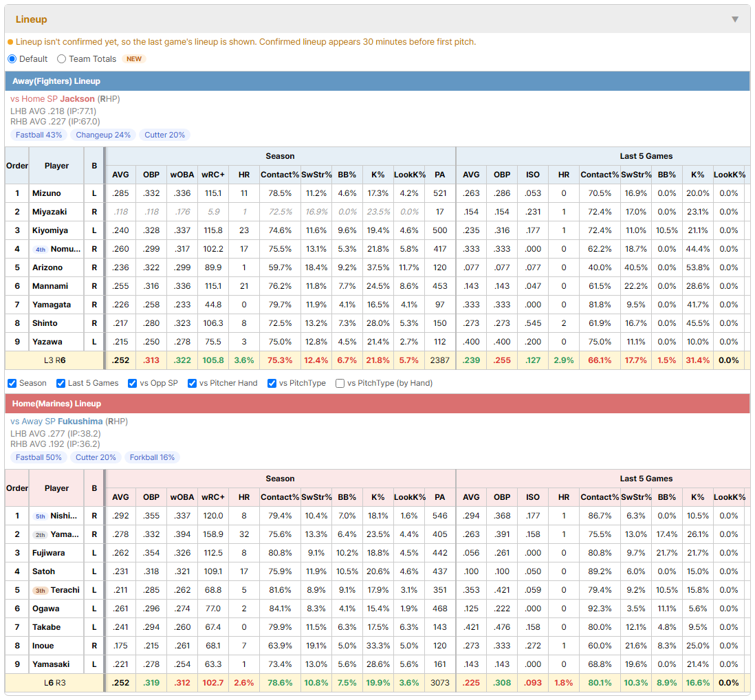Image resolution: width=755 pixels, height=700 pixels.
Task: Click the Forkball 16% pitch tag
Action: tap(152, 457)
